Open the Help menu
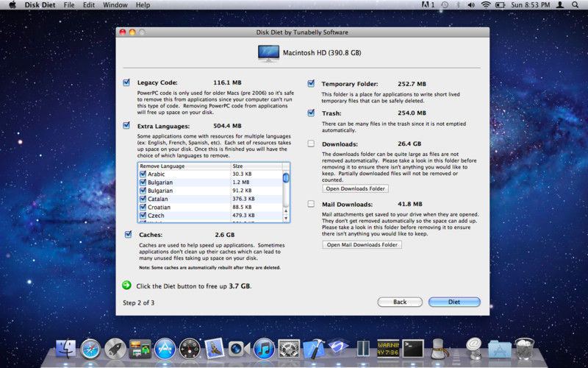Viewport: 588px width, 368px height. pos(143,5)
